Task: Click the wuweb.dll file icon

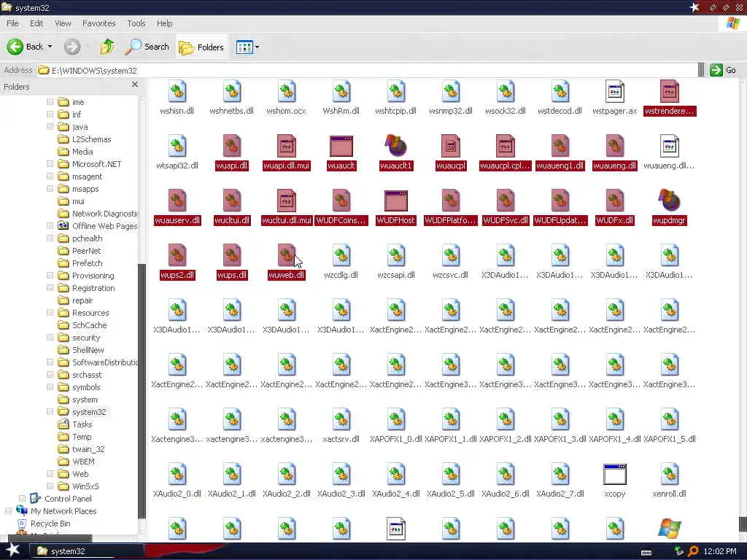Action: [x=286, y=256]
